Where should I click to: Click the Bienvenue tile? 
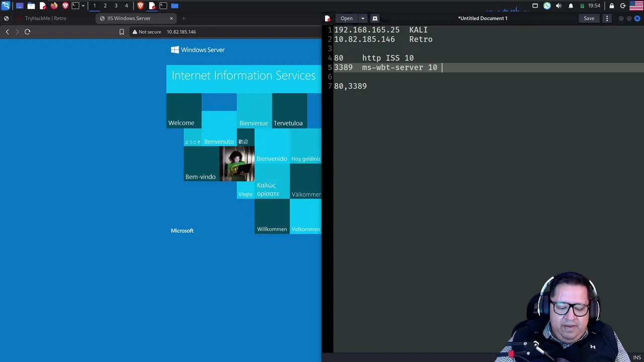coord(254,111)
